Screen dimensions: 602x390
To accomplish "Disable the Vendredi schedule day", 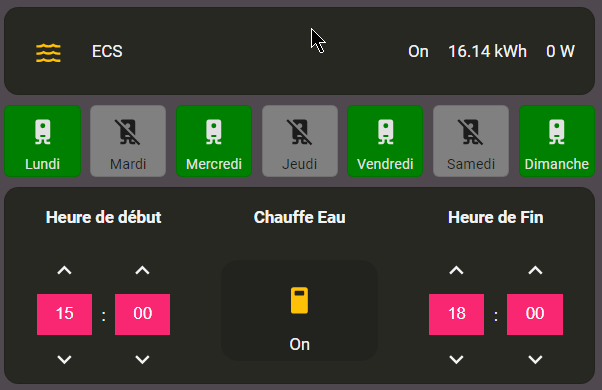I will pyautogui.click(x=385, y=141).
